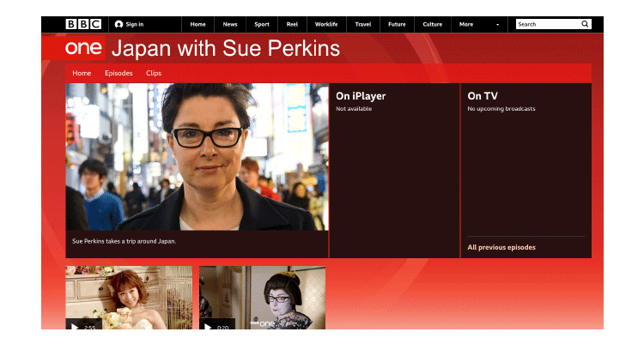Image resolution: width=644 pixels, height=344 pixels.
Task: Open the More menu item
Action: (x=466, y=24)
